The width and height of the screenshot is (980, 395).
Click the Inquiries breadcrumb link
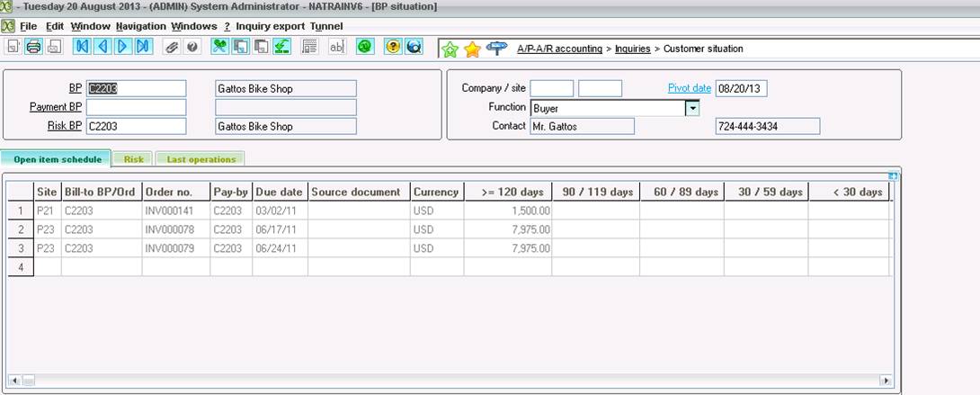pyautogui.click(x=632, y=49)
